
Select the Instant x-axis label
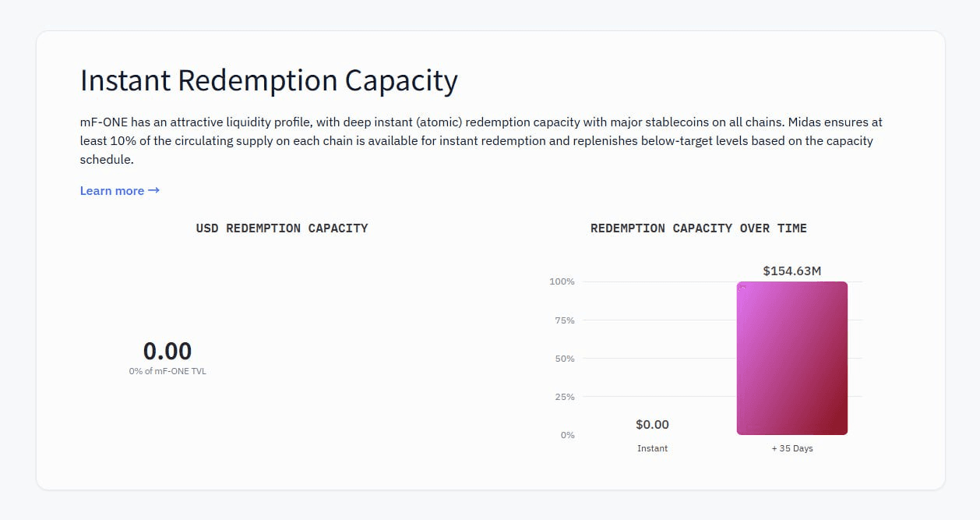tap(652, 448)
